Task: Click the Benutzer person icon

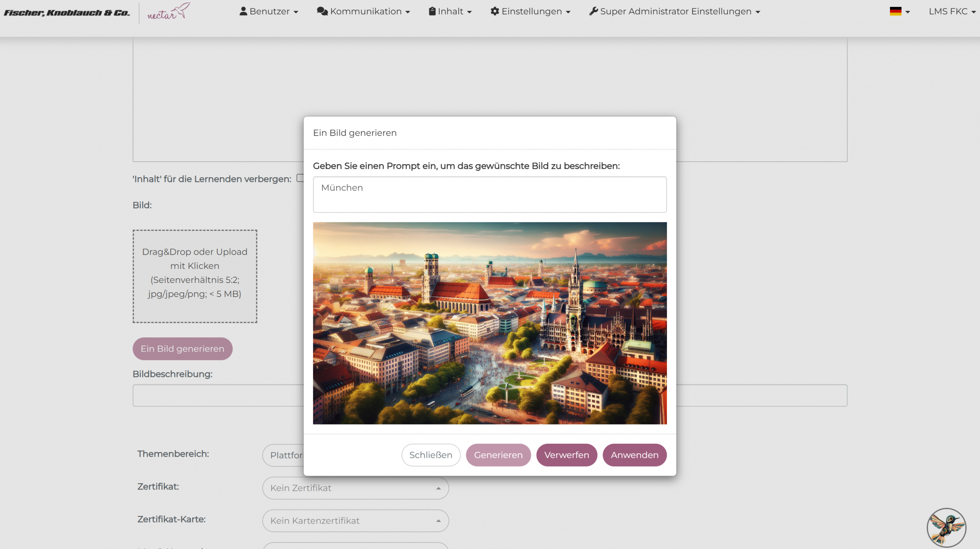Action: click(243, 11)
